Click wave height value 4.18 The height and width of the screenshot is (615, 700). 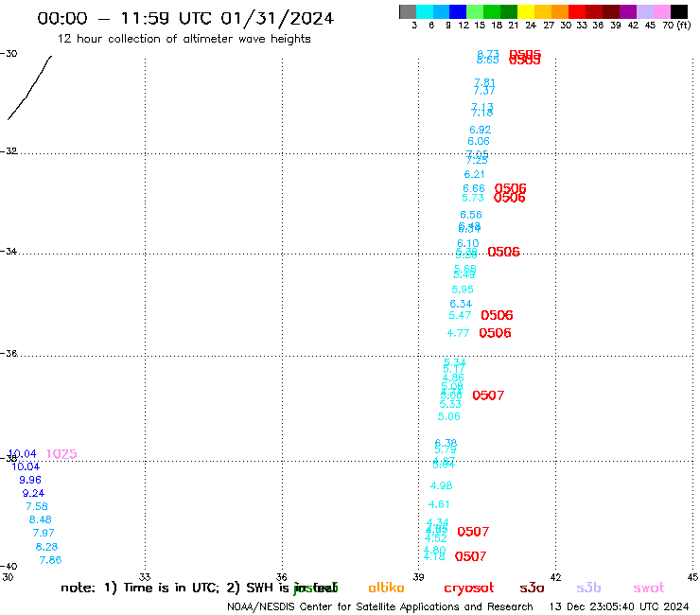pos(434,556)
